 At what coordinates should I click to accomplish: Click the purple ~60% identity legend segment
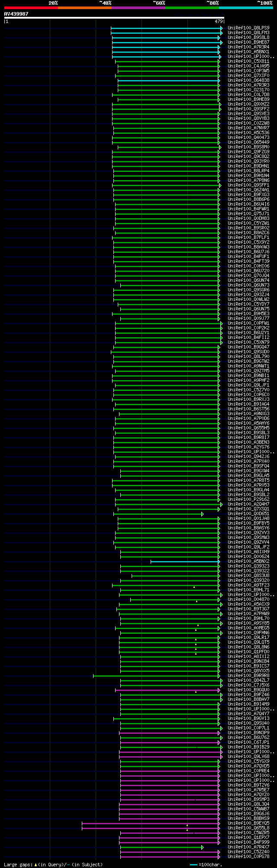click(x=138, y=8)
